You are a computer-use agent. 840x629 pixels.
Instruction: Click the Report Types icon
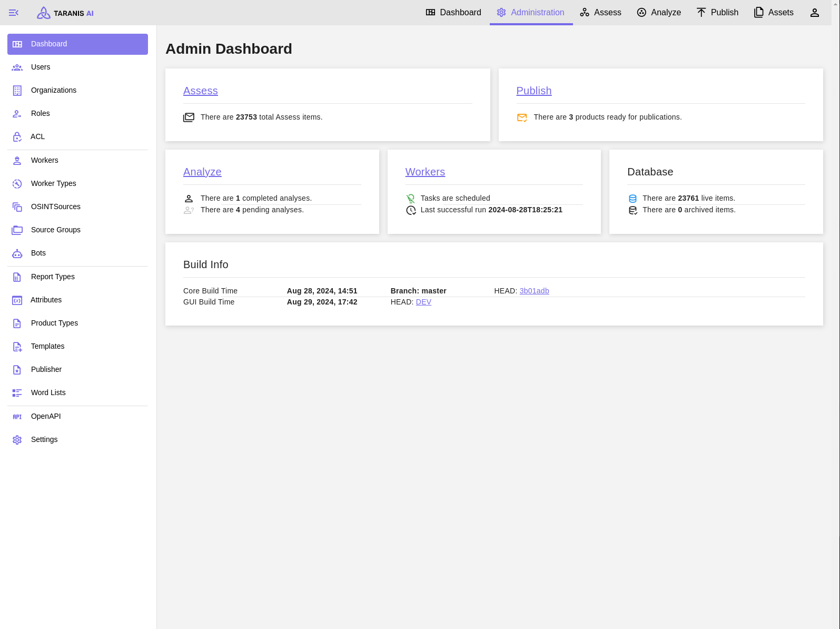click(x=17, y=277)
